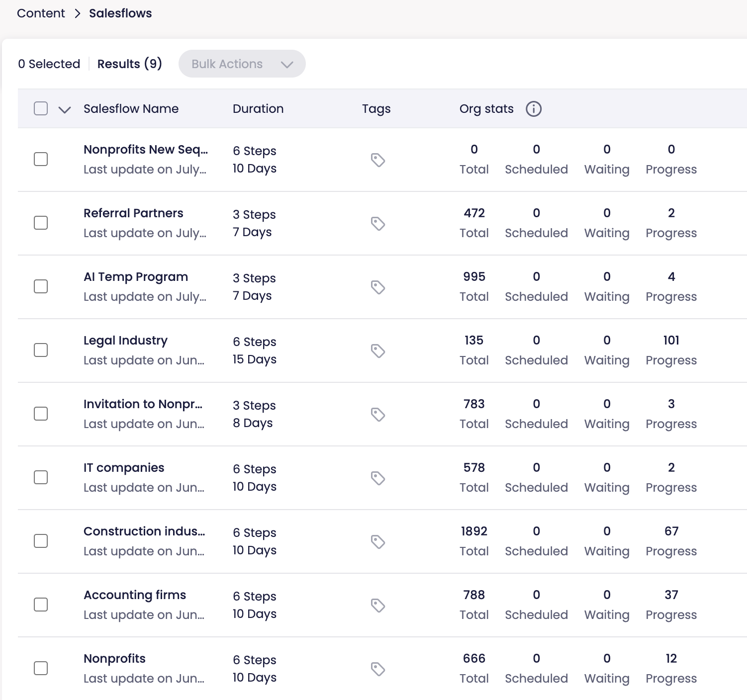Click the tag icon for Legal Industry
747x700 pixels.
pyautogui.click(x=378, y=351)
